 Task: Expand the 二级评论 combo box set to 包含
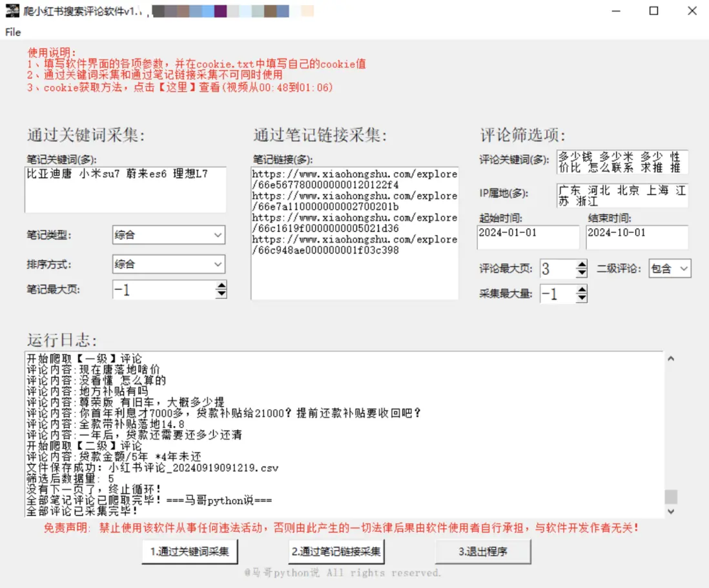[670, 269]
